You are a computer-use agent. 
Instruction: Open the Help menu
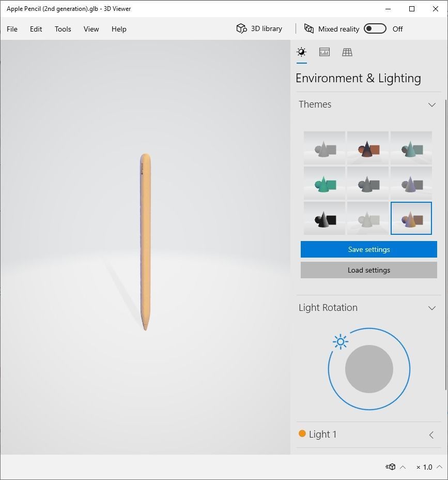(x=119, y=29)
